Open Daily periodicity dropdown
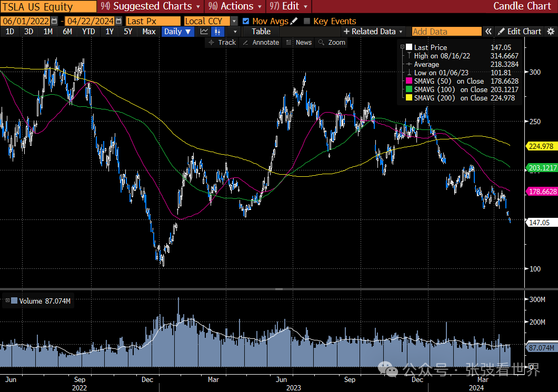This screenshot has height=392, width=558. pos(177,31)
